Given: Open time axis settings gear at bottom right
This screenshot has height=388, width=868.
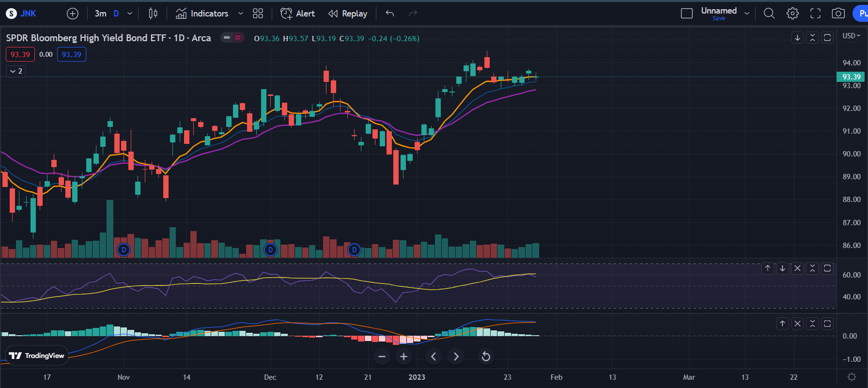Looking at the screenshot, I should (x=852, y=377).
